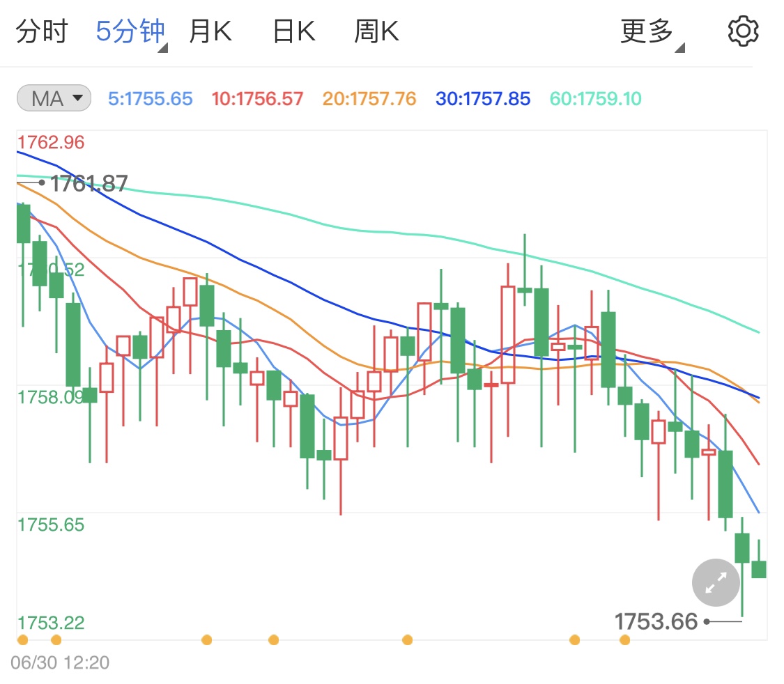Click the 1753.66 low price marker

[x=656, y=622]
